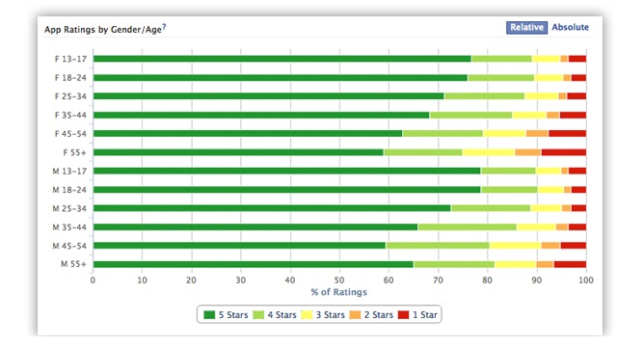This screenshot has height=347, width=644.
Task: Click the App Ratings by Gender/Age title
Action: [103, 30]
